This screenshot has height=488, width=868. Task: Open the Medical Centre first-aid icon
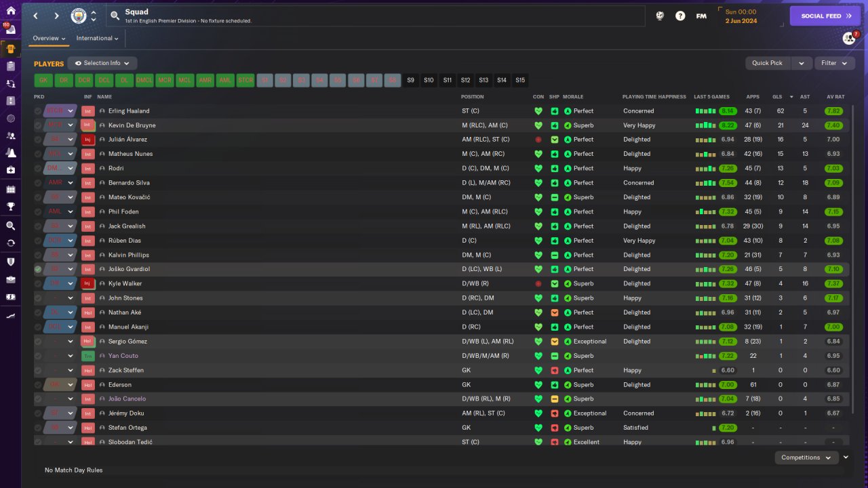pyautogui.click(x=10, y=170)
